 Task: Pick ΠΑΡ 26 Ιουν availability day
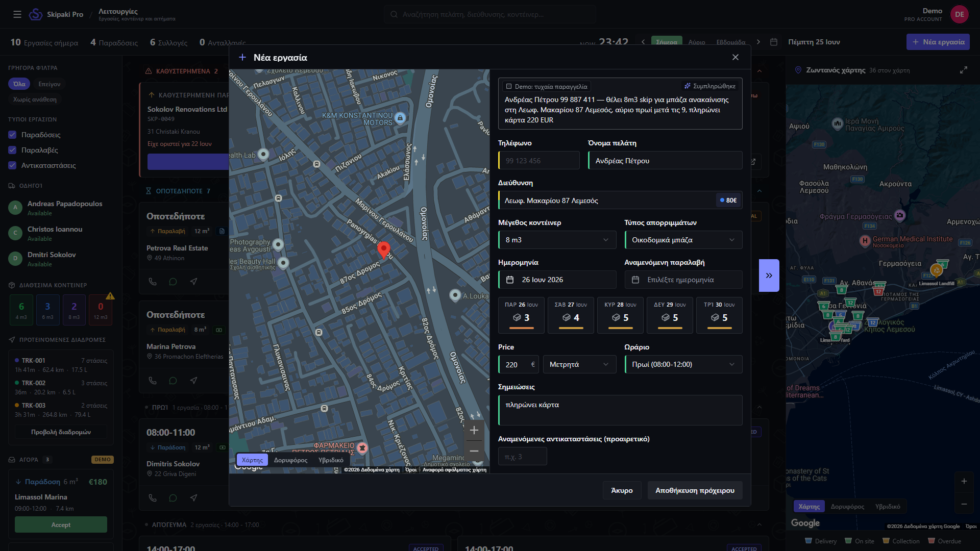click(x=521, y=315)
